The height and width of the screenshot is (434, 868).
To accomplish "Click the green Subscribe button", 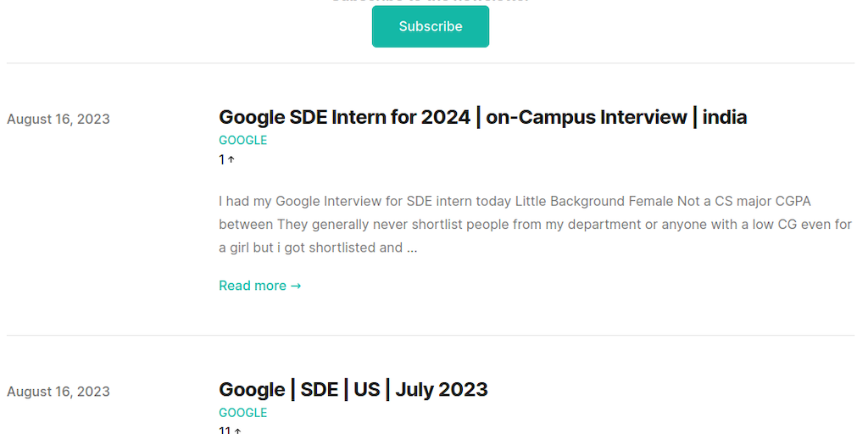I will pyautogui.click(x=431, y=26).
